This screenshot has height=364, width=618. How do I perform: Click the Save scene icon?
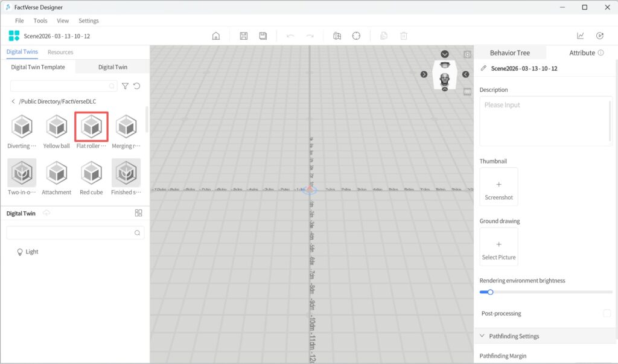click(x=244, y=36)
